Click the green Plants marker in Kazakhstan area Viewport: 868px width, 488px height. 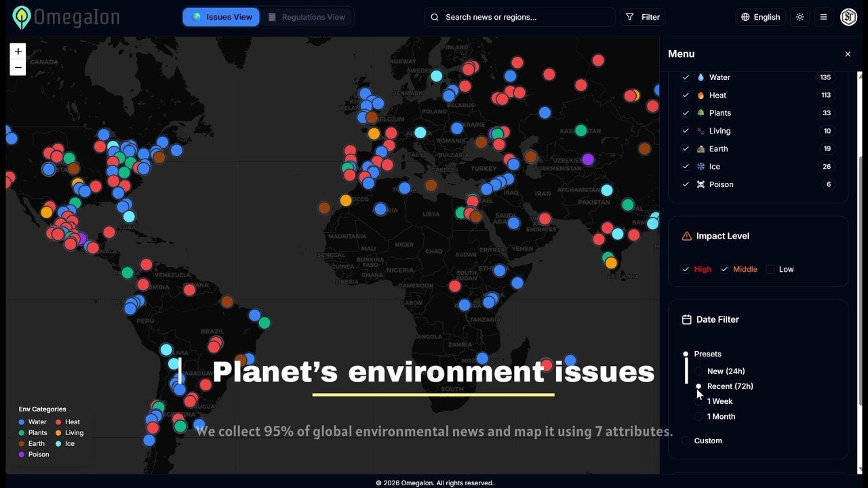tap(580, 131)
